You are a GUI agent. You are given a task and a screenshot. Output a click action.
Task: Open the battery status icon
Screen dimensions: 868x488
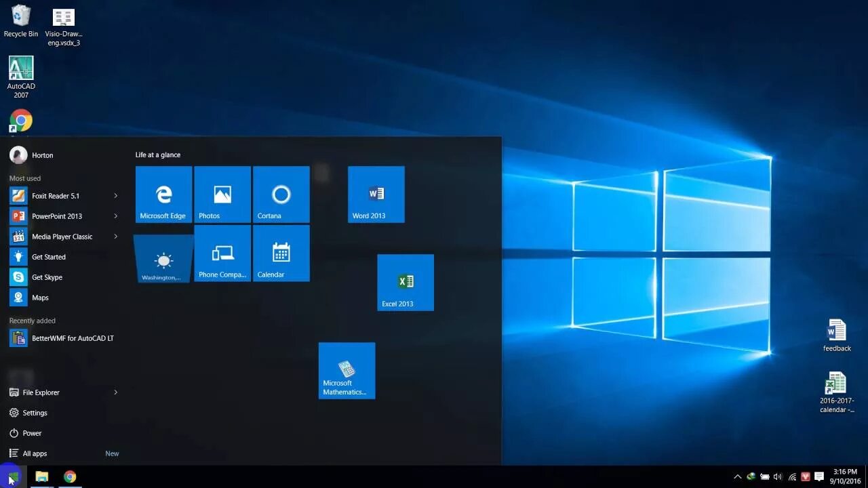(x=765, y=476)
